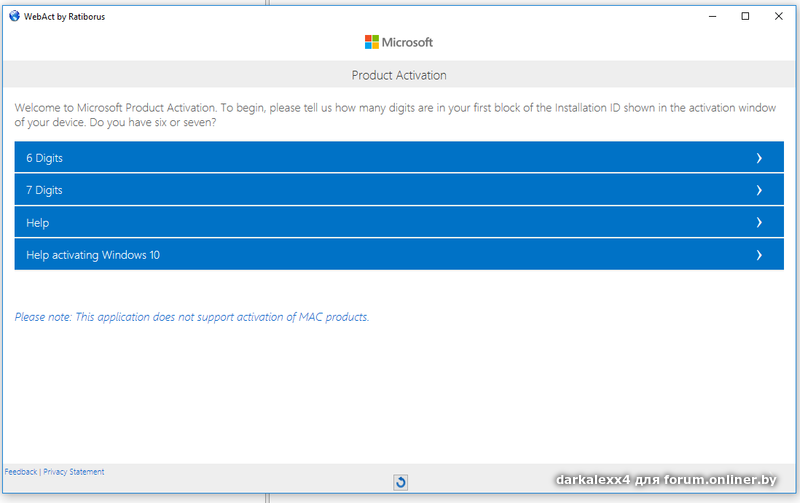800x503 pixels.
Task: Expand Help activating Windows 10 chevron
Action: pyautogui.click(x=759, y=255)
